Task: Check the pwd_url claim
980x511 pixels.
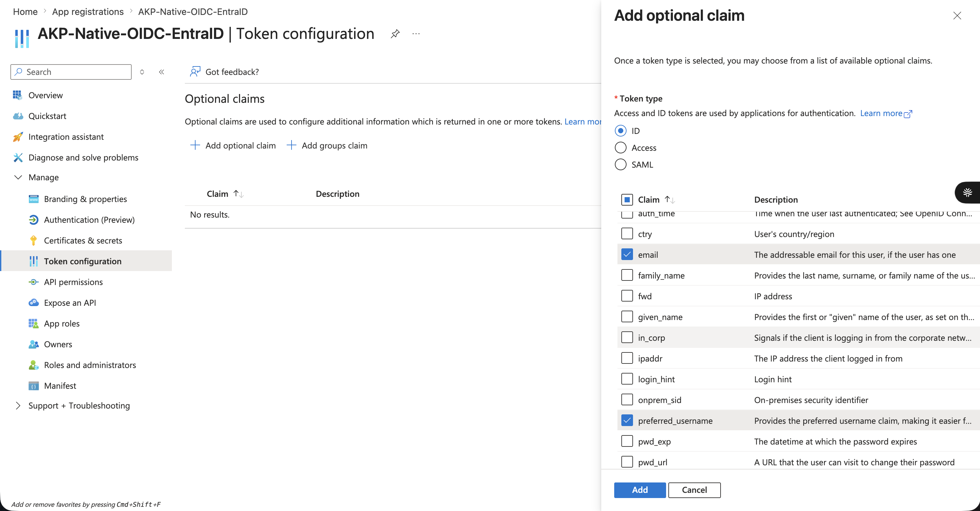Action: [627, 461]
